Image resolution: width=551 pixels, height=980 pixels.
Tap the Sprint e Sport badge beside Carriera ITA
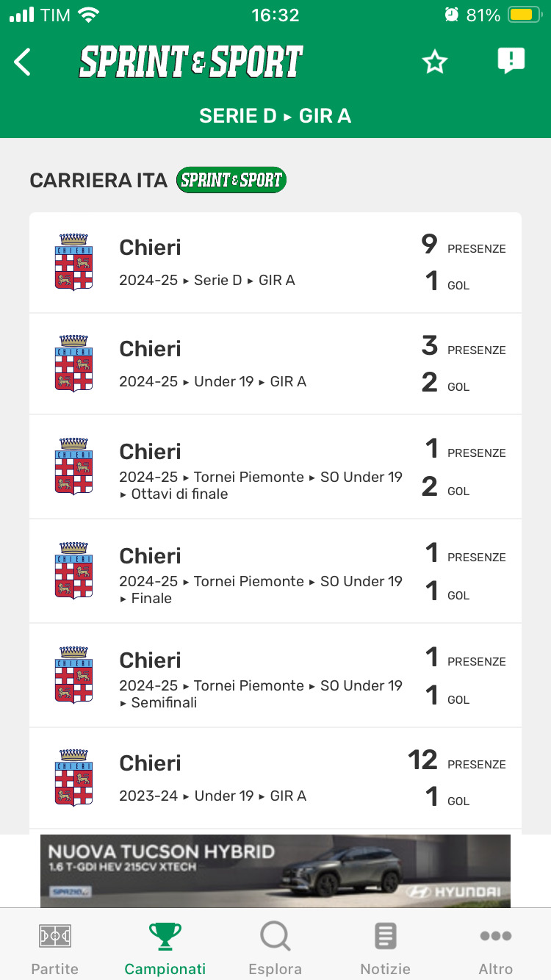[x=231, y=180]
